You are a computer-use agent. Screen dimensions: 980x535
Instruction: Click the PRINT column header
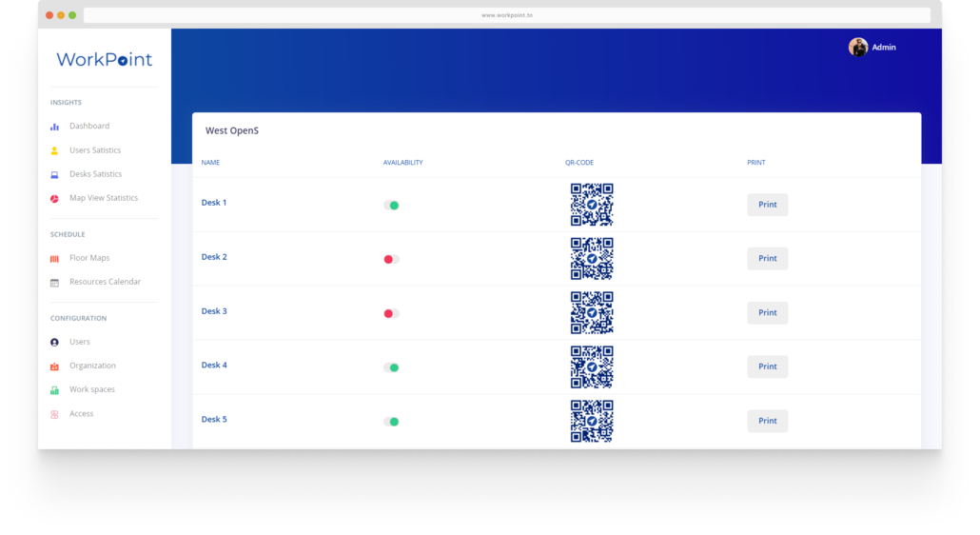756,163
